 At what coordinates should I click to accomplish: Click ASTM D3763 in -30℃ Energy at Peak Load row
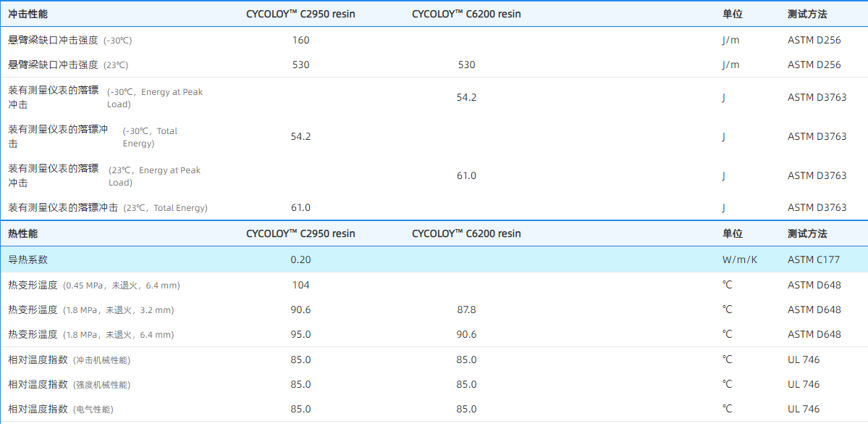click(817, 98)
